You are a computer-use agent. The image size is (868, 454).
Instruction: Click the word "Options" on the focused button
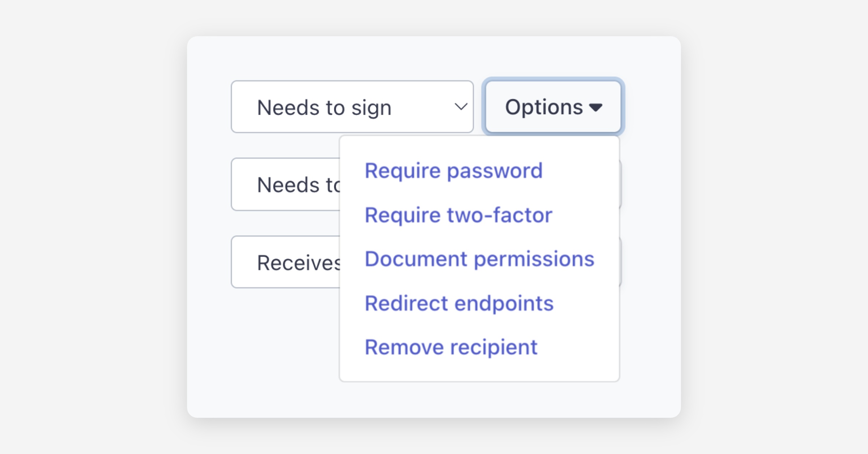[544, 107]
